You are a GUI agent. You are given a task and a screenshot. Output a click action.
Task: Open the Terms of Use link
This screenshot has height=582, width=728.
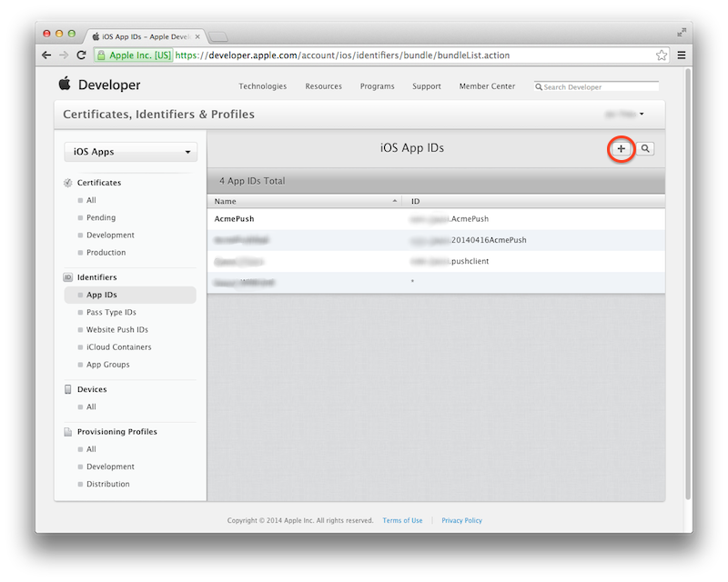tap(402, 520)
